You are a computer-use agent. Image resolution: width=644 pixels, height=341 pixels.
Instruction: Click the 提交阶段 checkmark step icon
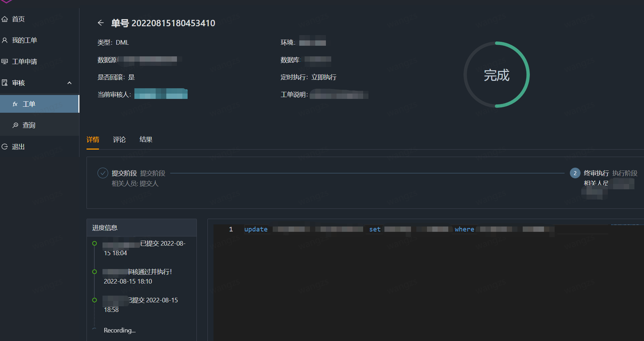pos(103,173)
